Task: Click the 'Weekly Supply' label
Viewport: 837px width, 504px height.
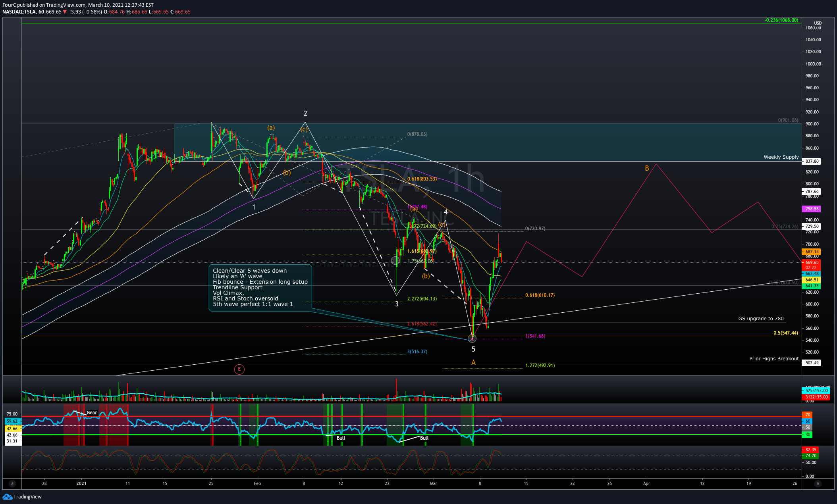Action: [x=781, y=157]
